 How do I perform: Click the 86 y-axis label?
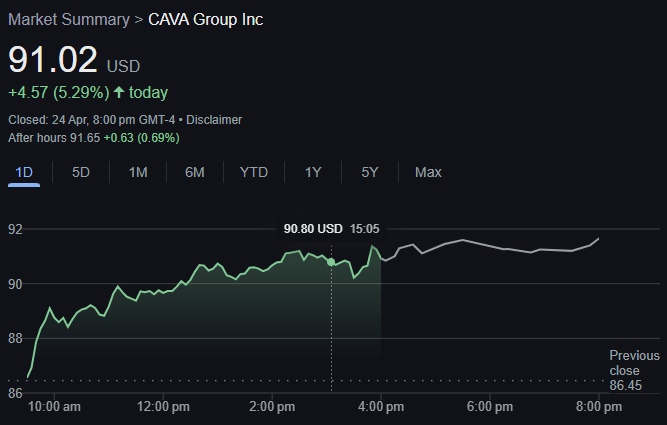pyautogui.click(x=15, y=393)
